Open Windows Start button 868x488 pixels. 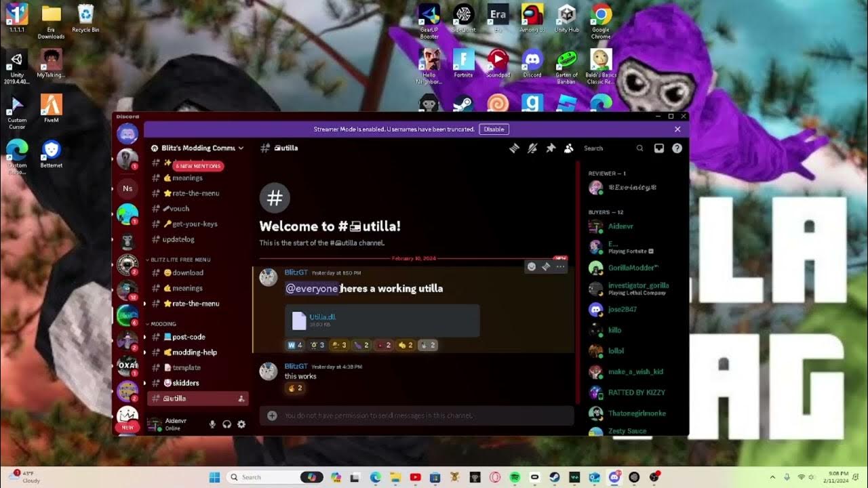[215, 477]
